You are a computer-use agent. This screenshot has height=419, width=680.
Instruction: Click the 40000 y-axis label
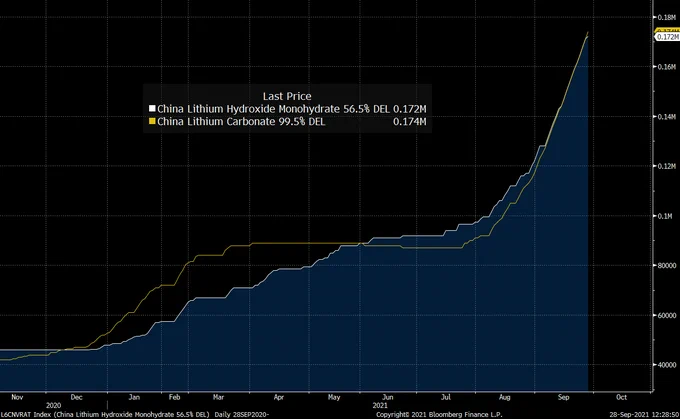[x=667, y=365]
